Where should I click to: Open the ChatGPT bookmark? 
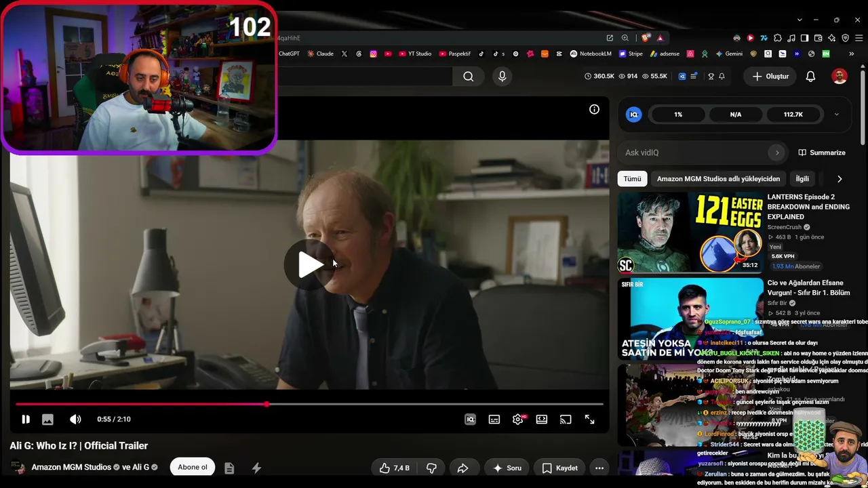(289, 54)
